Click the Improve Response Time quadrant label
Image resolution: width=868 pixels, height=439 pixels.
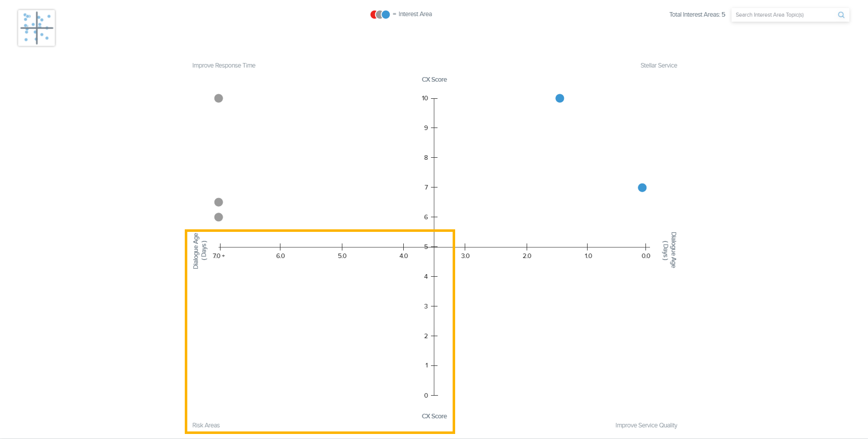pyautogui.click(x=224, y=66)
